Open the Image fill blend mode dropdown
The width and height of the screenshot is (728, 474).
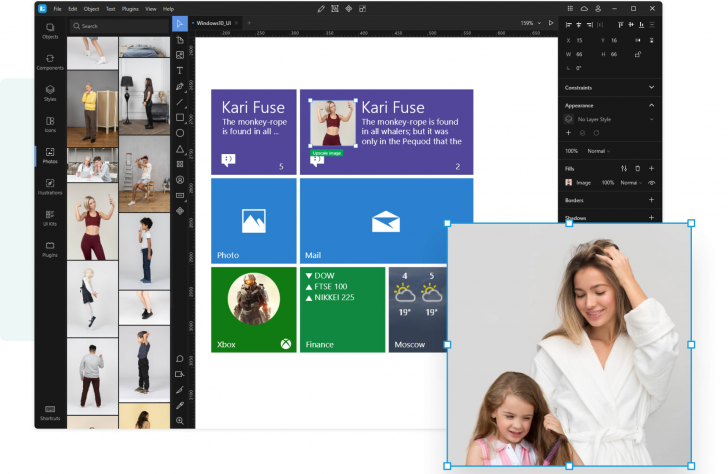(x=631, y=183)
